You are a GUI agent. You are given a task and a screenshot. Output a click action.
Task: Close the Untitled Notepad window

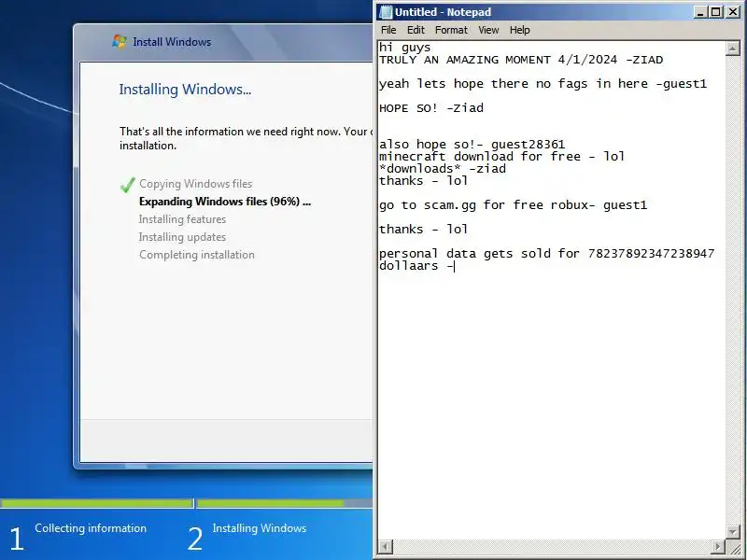click(x=732, y=12)
